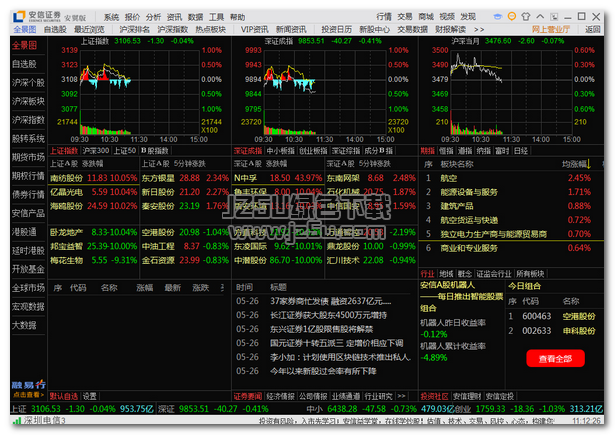Open the 帮助 menu

tap(237, 17)
